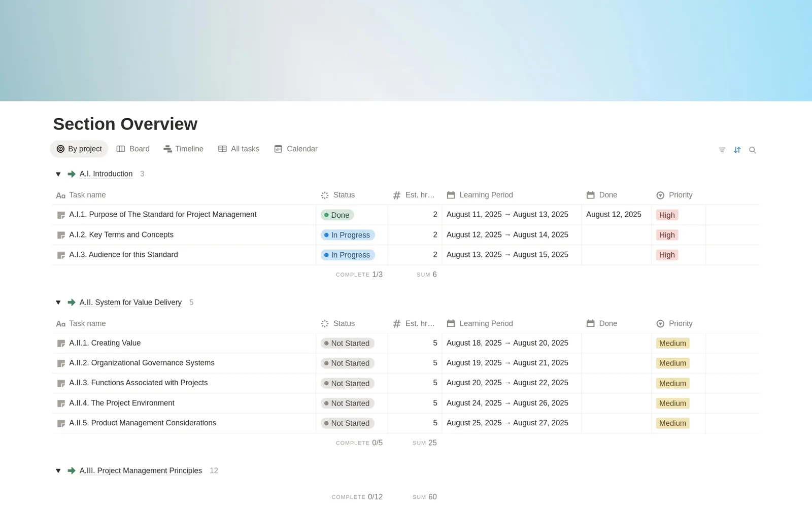The image size is (812, 507).
Task: Click Priority header in Value Delivery table
Action: 679,323
